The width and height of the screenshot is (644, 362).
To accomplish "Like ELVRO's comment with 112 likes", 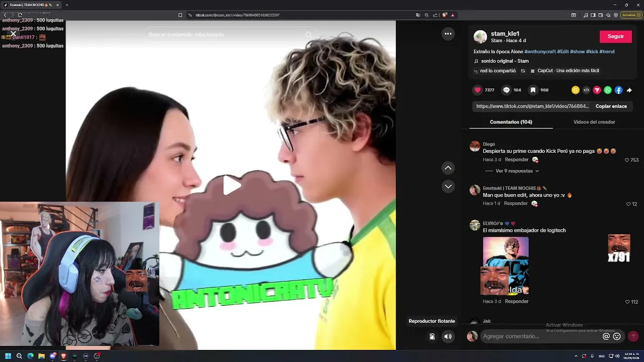I will point(627,302).
